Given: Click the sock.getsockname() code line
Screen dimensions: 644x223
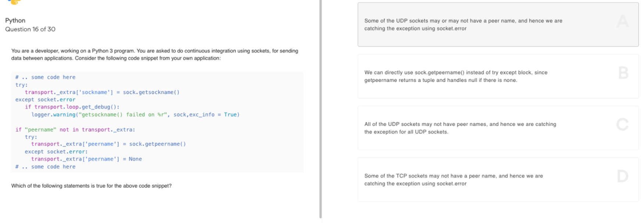Looking at the screenshot, I should (102, 92).
